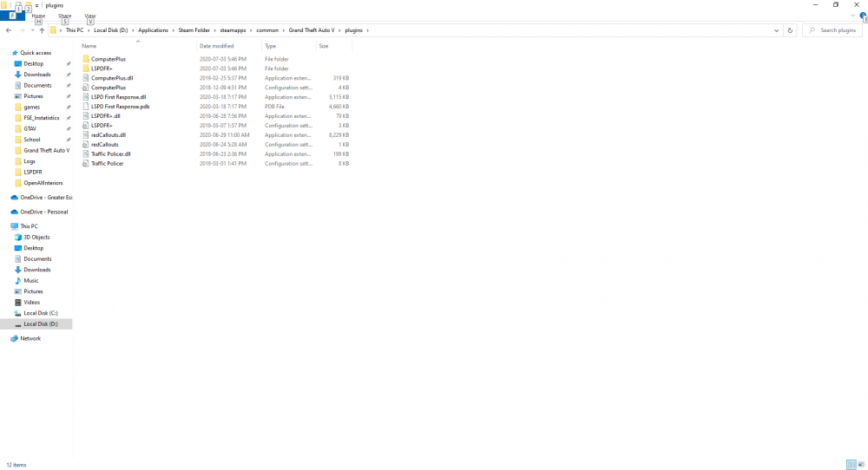Select LSPDFR+.dll file icon

pos(86,116)
